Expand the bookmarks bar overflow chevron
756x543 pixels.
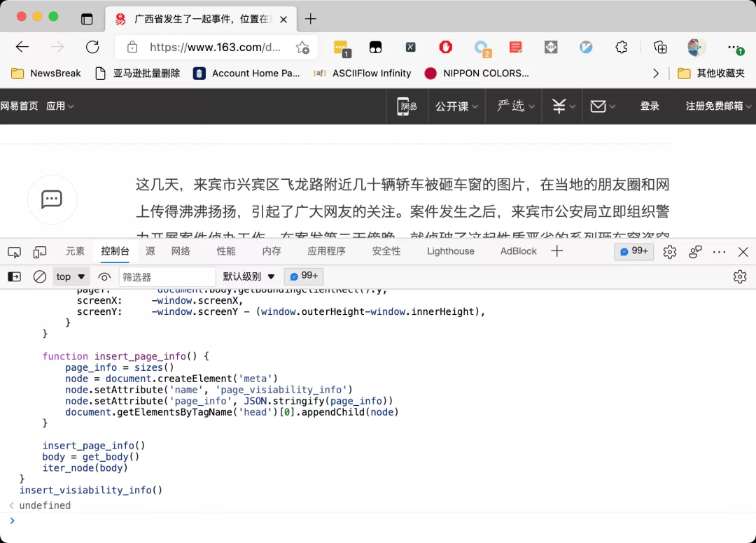656,73
